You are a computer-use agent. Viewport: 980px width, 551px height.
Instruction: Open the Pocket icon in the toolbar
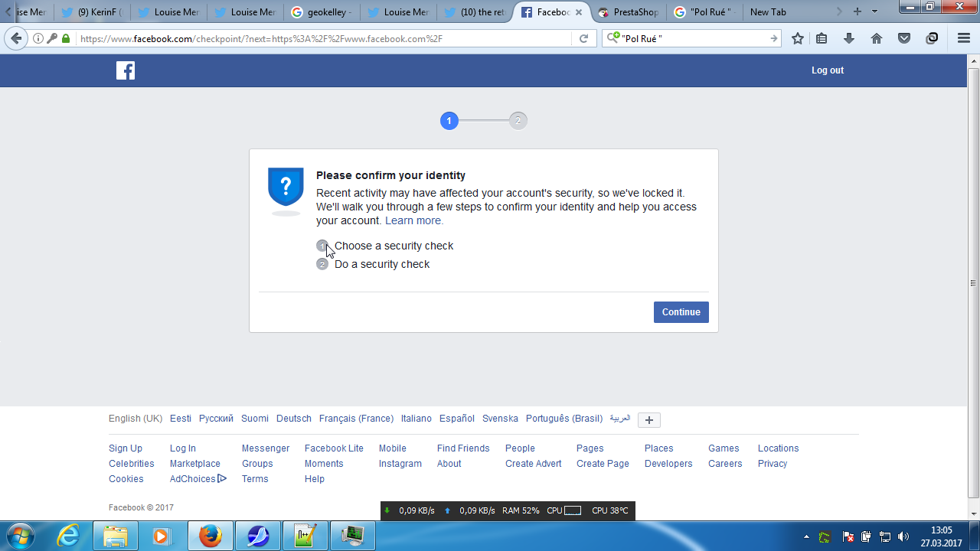[x=904, y=38]
